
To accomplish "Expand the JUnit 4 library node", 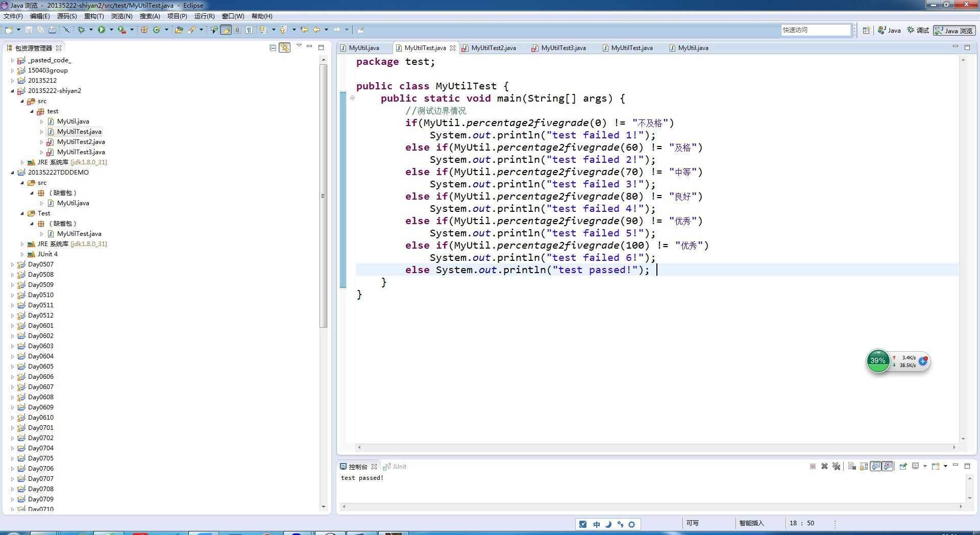I will pos(22,254).
